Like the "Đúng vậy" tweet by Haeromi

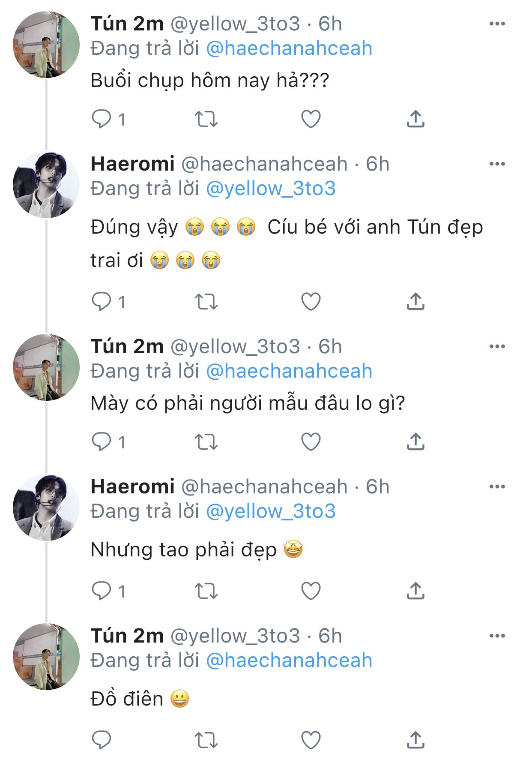(311, 302)
